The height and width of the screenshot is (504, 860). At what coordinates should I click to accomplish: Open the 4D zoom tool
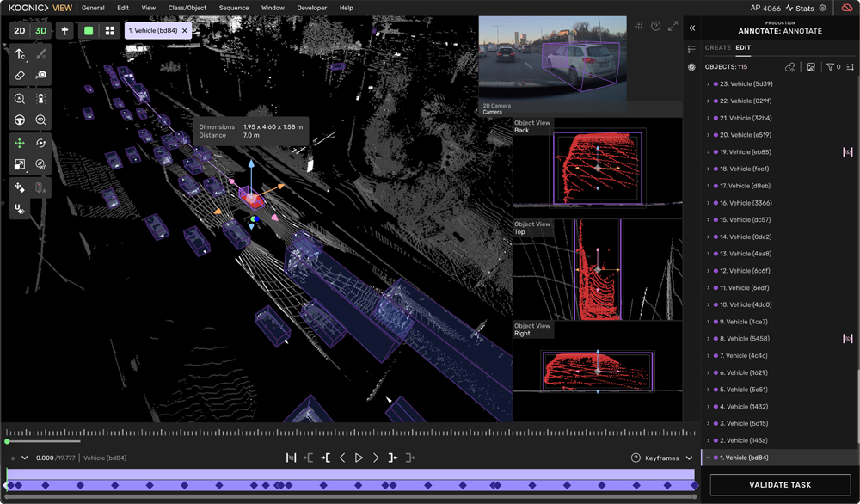[x=40, y=120]
